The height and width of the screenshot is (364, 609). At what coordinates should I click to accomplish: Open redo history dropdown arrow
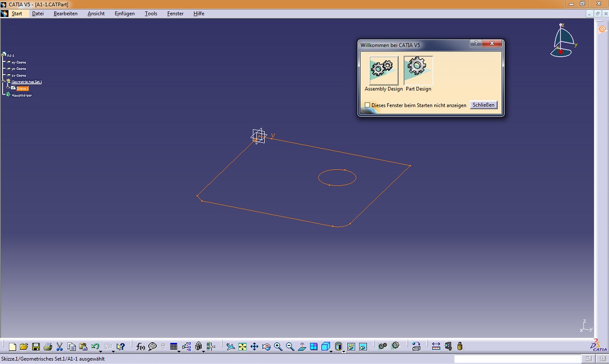coord(113,351)
